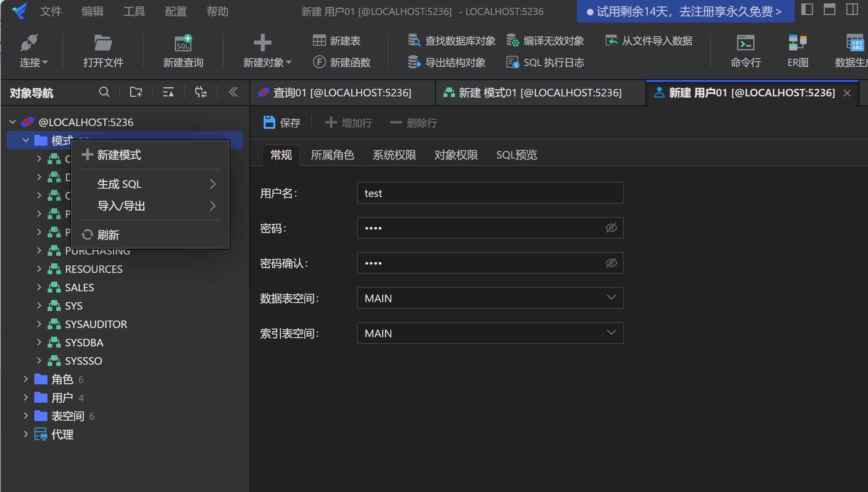
Task: Click the 保存 button
Action: point(282,123)
